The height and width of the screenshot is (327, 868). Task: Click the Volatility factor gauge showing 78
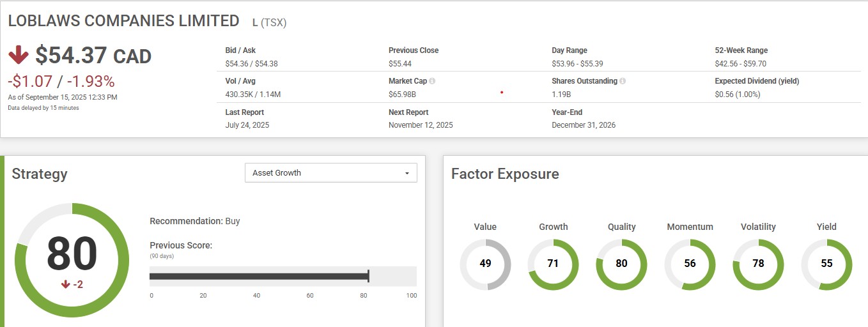pyautogui.click(x=758, y=264)
